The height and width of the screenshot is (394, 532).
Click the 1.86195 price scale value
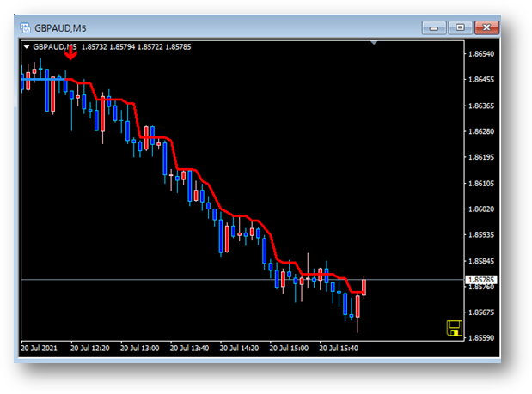point(481,157)
